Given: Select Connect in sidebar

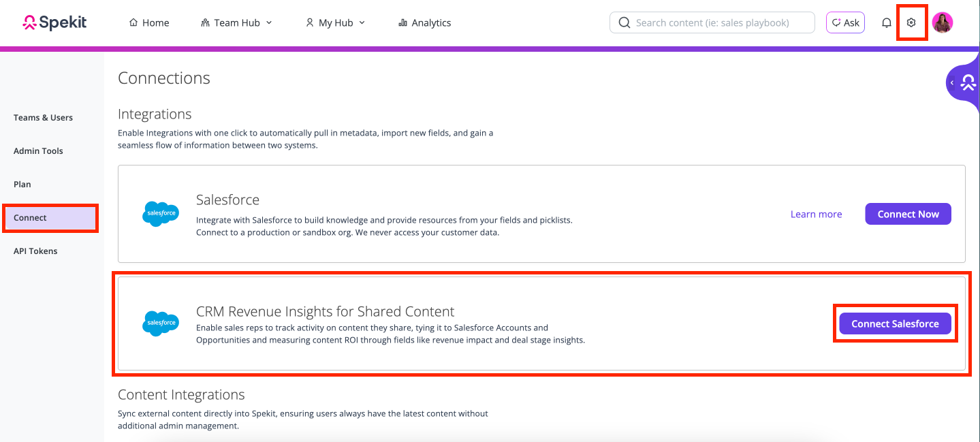Looking at the screenshot, I should click(x=50, y=218).
